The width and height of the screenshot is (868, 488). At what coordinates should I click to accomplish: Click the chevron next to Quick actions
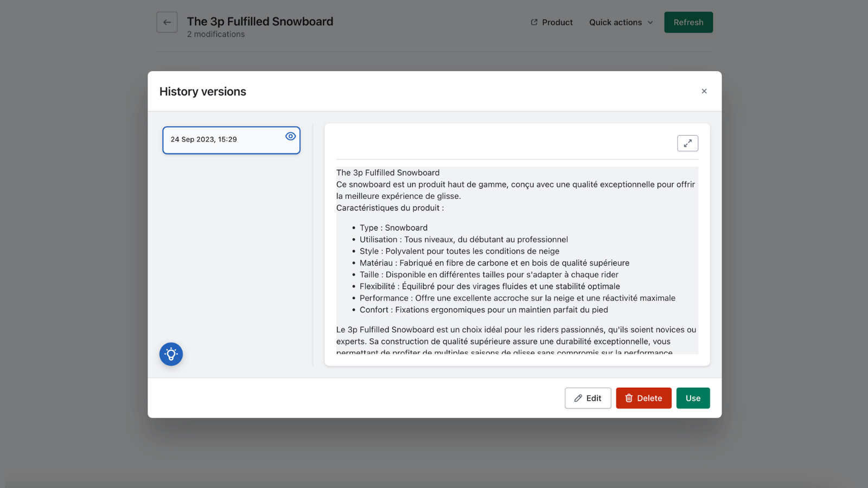(x=650, y=22)
